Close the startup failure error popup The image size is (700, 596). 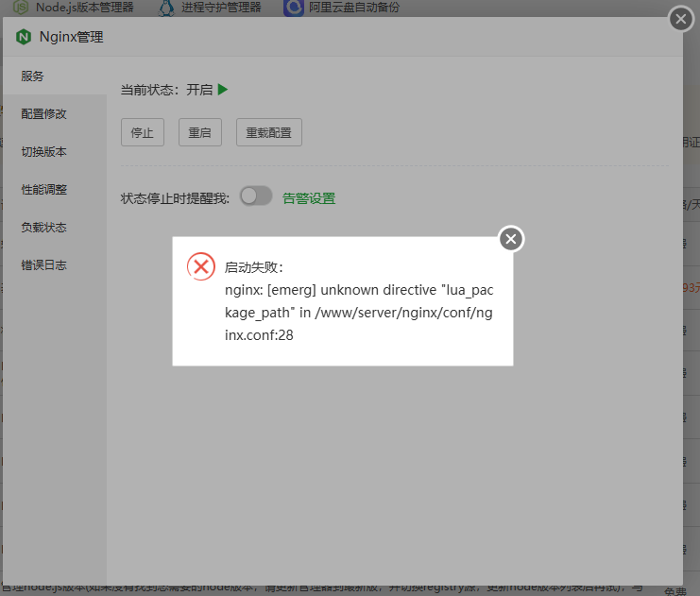click(x=511, y=239)
